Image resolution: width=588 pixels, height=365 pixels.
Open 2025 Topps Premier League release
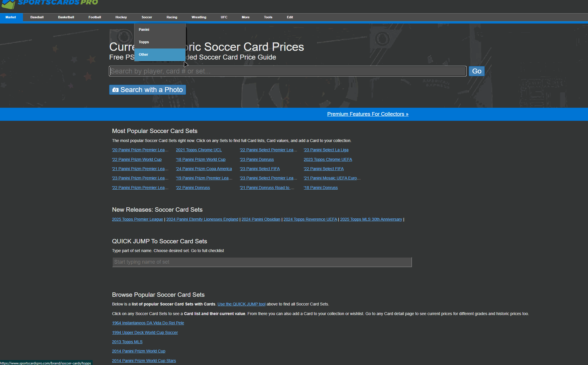[x=137, y=220]
